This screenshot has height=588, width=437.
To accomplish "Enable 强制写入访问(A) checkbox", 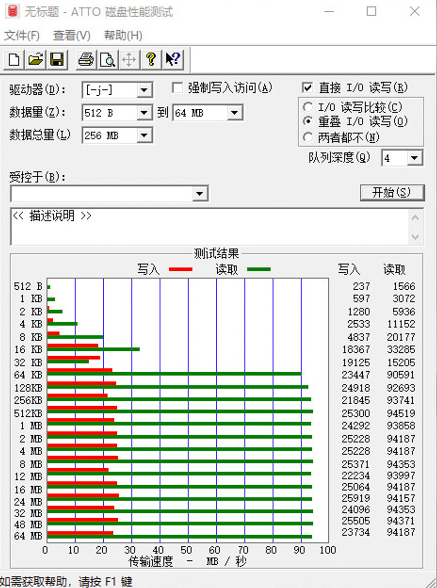I will point(177,88).
